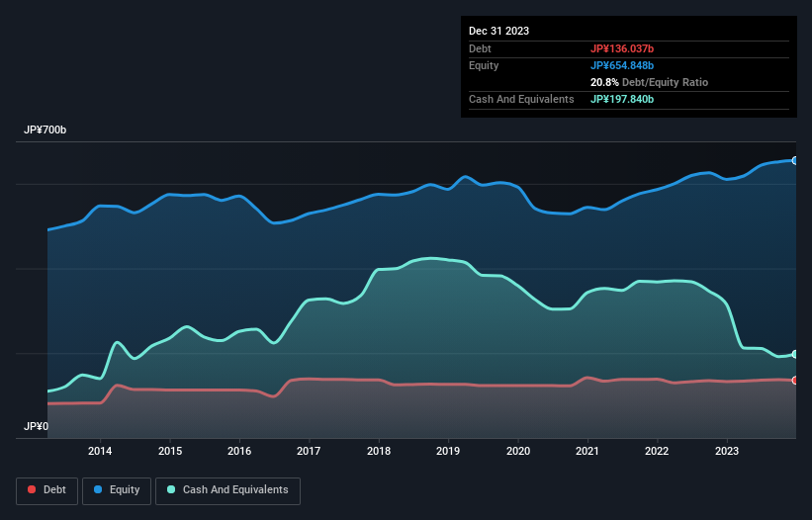Viewport: 812px width, 520px height.
Task: Click the 2020 x-axis year label
Action: (518, 452)
